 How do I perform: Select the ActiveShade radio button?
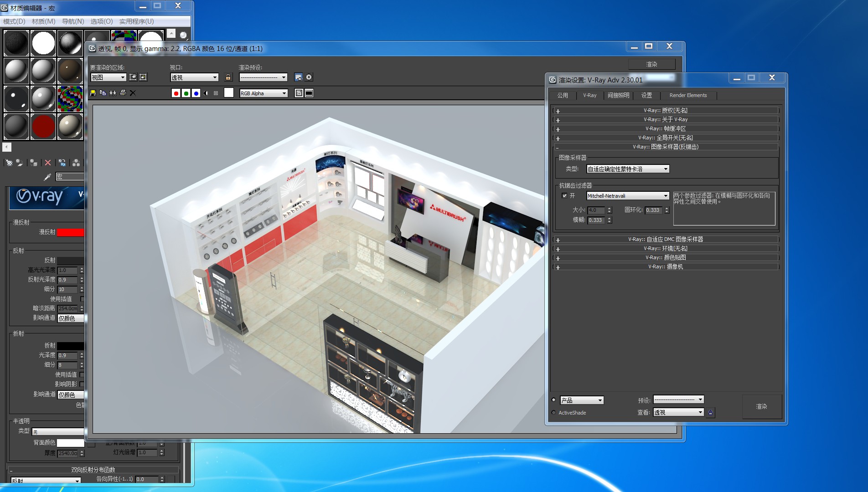[x=554, y=412]
